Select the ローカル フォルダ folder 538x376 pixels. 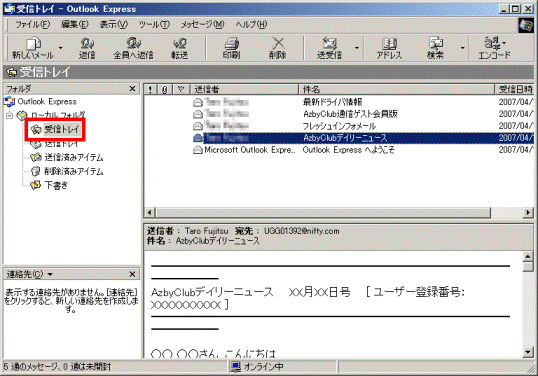tap(58, 115)
